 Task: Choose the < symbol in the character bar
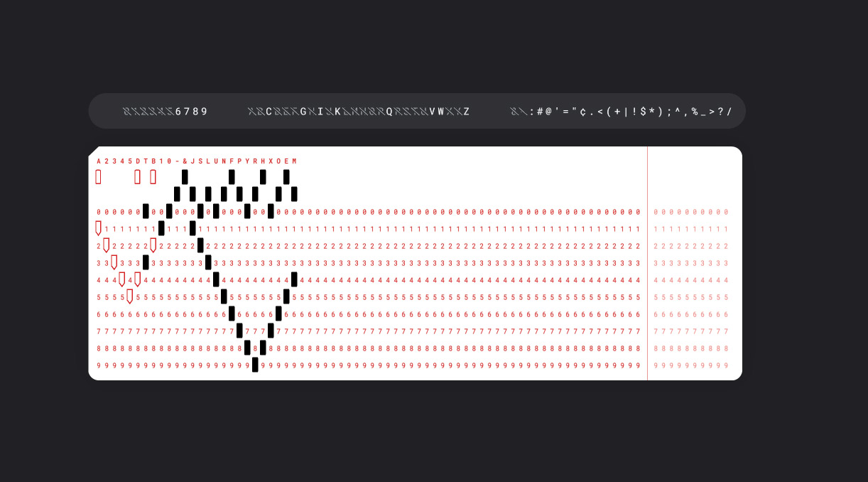(x=600, y=112)
